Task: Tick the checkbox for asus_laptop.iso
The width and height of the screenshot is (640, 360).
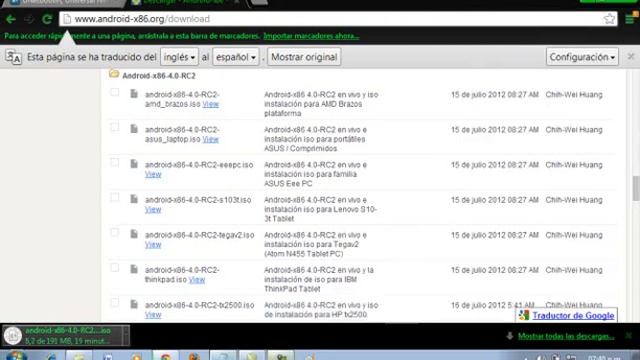Action: tap(115, 128)
